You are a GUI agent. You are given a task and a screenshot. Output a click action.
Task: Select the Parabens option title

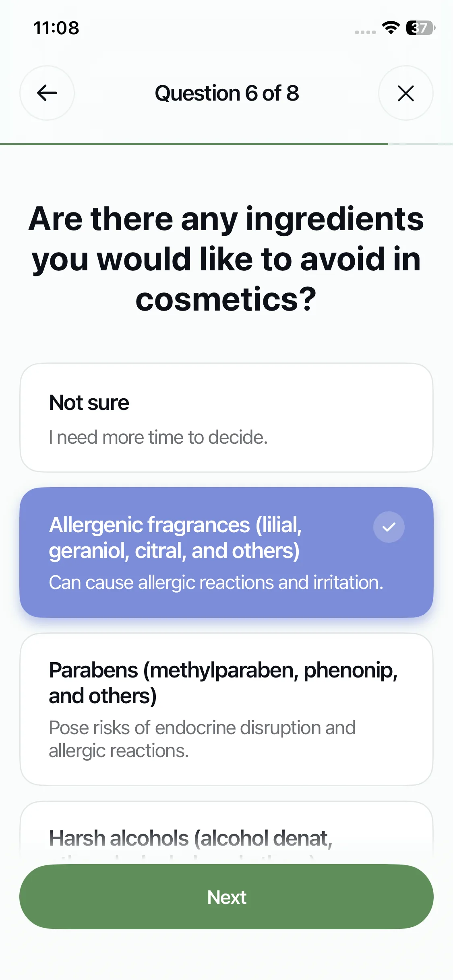coord(223,683)
